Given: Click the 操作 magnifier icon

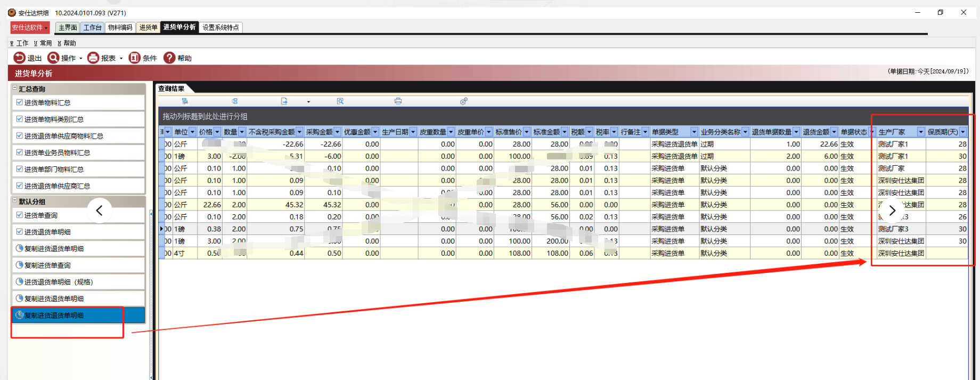Looking at the screenshot, I should (53, 58).
